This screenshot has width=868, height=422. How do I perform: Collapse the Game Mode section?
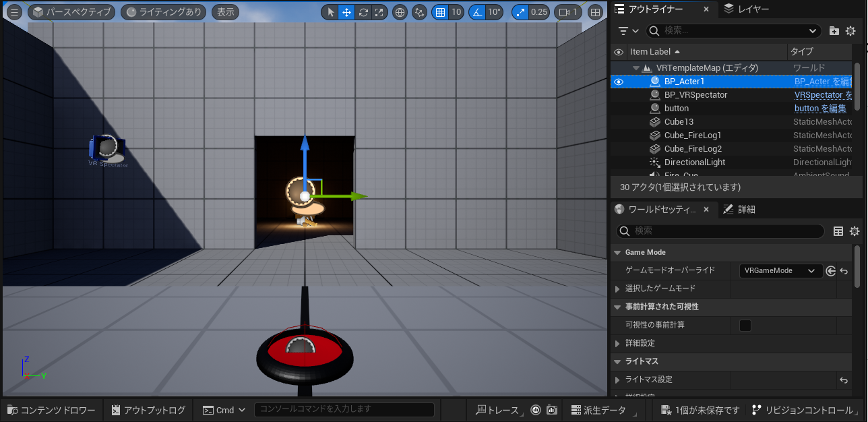(x=617, y=253)
